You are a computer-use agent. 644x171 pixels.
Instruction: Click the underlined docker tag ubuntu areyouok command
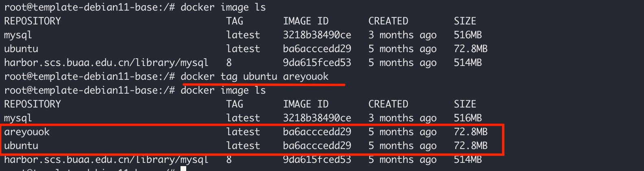(255, 77)
